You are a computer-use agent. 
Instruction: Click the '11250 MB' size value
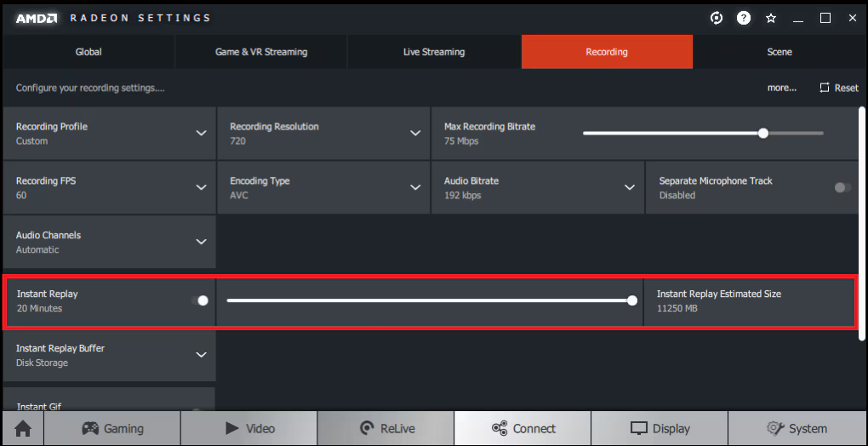point(677,308)
